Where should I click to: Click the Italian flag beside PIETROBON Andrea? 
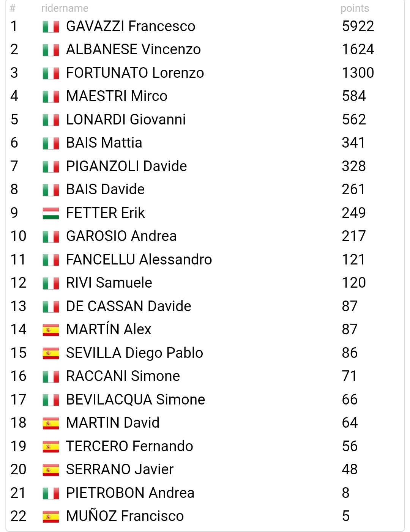coord(51,494)
